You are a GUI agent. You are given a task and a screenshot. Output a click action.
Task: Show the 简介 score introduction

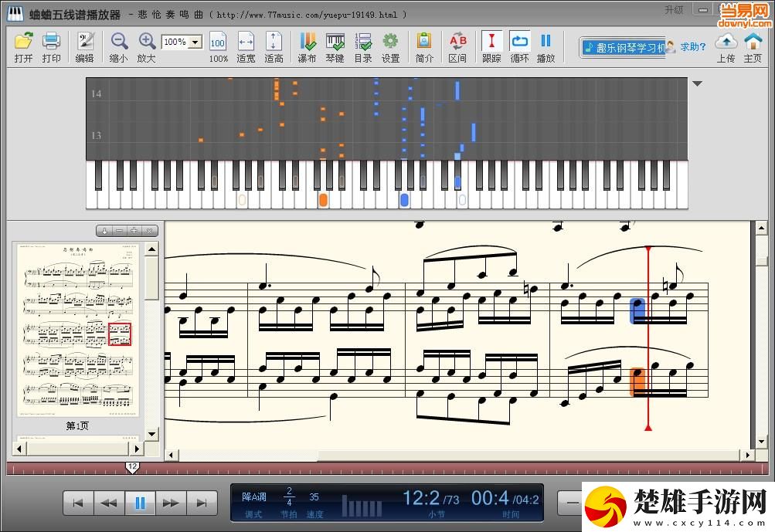(x=424, y=47)
